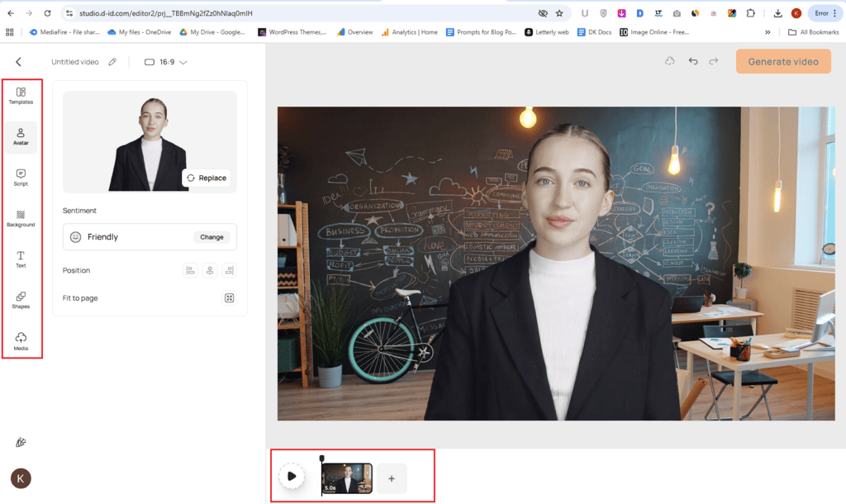This screenshot has width=846, height=504.
Task: Reload the browser page
Action: [x=47, y=13]
